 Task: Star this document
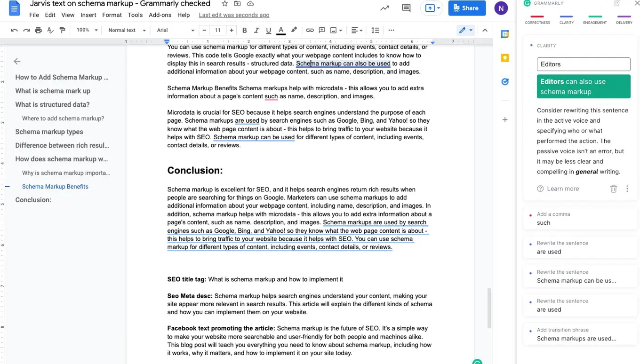[224, 4]
